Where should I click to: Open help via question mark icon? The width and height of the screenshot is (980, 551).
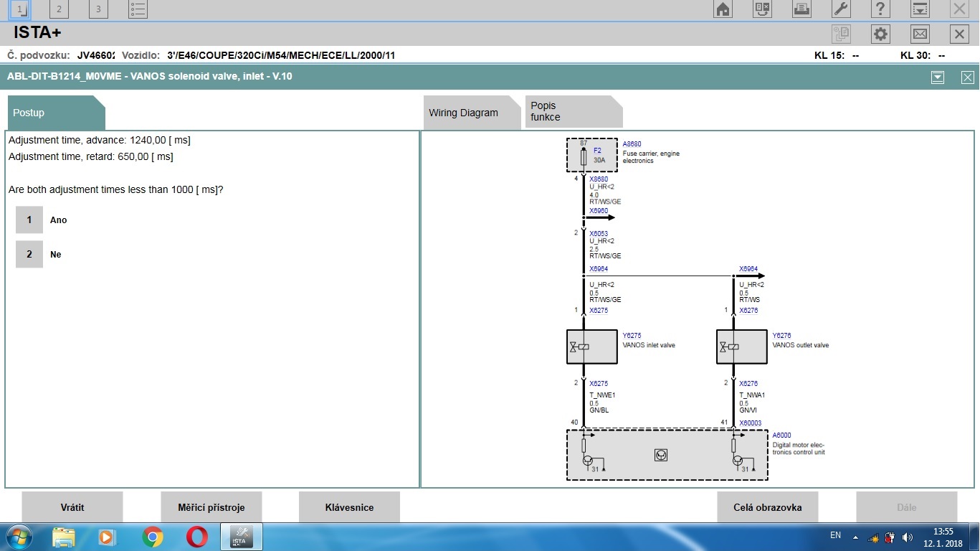coord(880,9)
